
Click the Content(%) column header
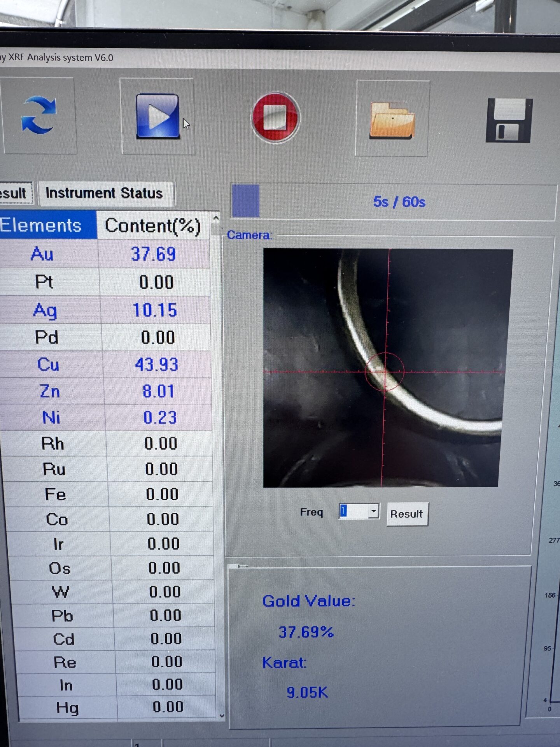[153, 225]
